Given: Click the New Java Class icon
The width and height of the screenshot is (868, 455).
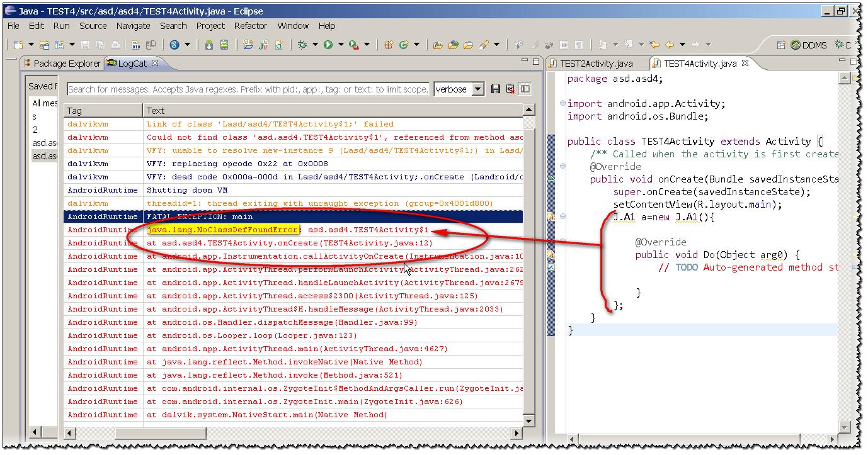Looking at the screenshot, I should point(404,45).
